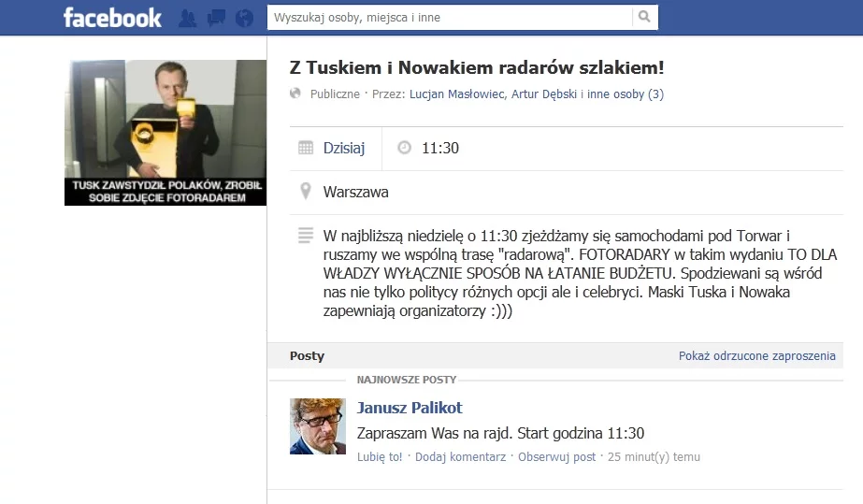Click the public globe privacy icon
This screenshot has width=863, height=504.
[295, 93]
